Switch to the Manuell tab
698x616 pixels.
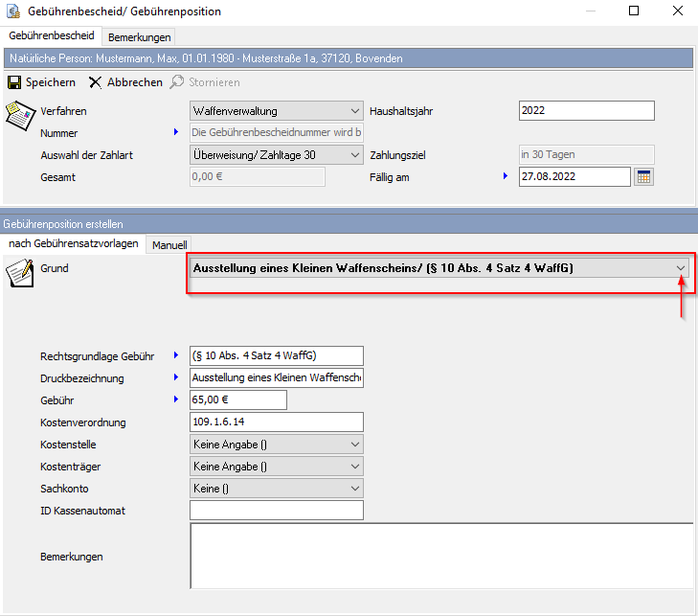(169, 244)
